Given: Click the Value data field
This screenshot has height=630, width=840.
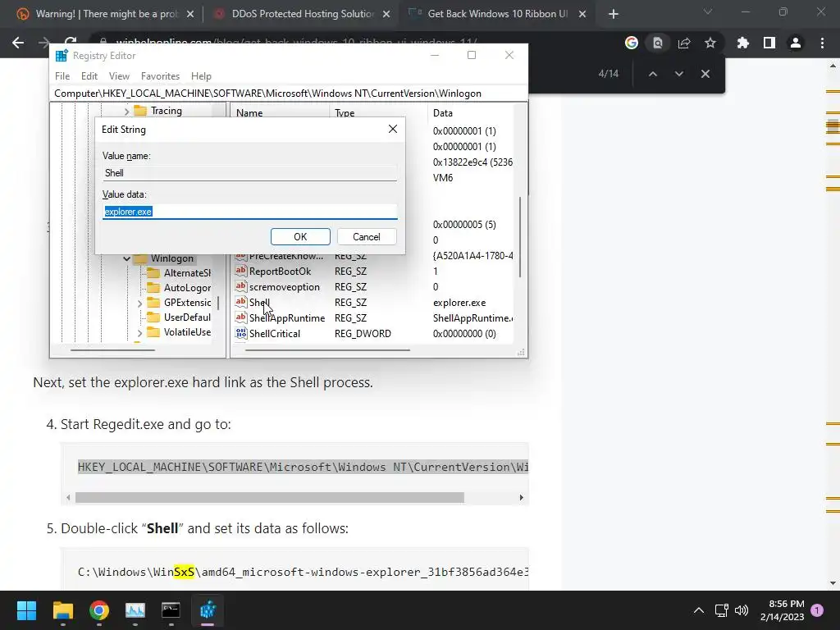Looking at the screenshot, I should pos(249,212).
